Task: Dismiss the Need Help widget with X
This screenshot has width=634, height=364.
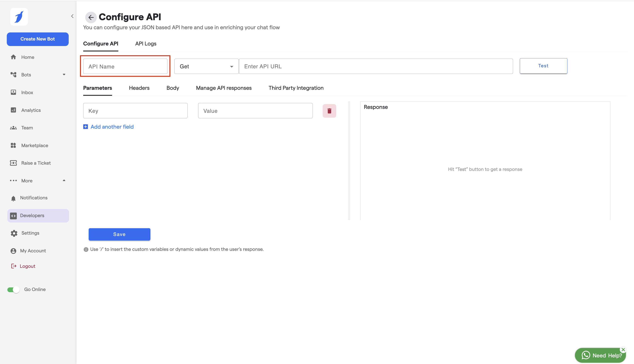Action: click(623, 350)
